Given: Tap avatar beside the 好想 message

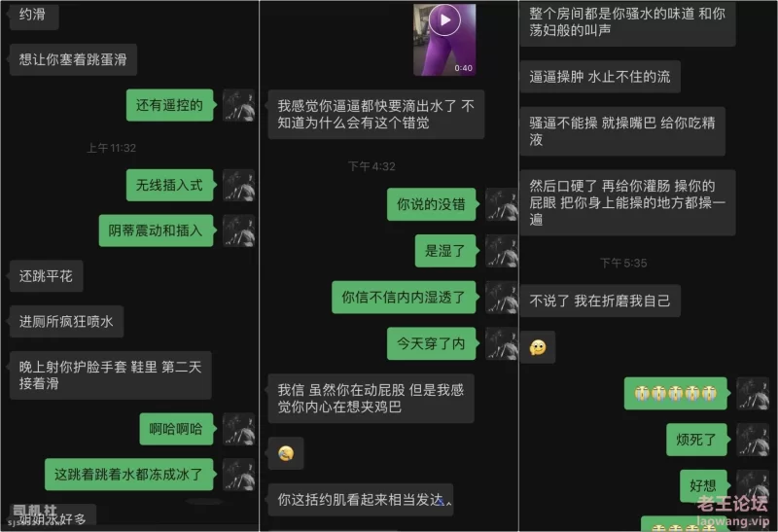Looking at the screenshot, I should (x=753, y=484).
